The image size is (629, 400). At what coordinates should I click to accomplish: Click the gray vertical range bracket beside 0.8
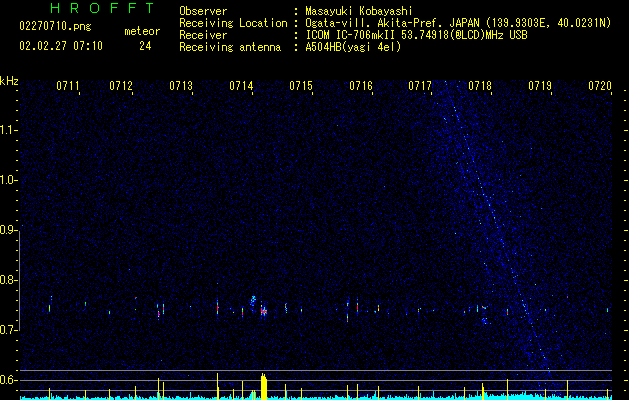pos(19,280)
